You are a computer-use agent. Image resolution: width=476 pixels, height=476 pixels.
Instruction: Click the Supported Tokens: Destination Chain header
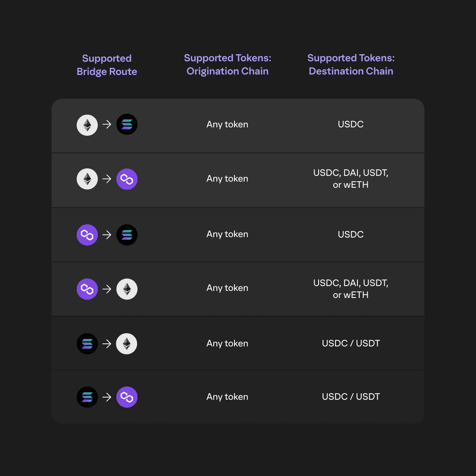click(x=351, y=64)
